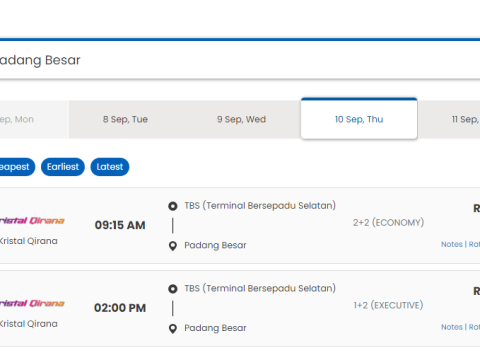Select the 9 Sep, Wed date tab
Image resolution: width=480 pixels, height=360 pixels.
click(x=242, y=119)
